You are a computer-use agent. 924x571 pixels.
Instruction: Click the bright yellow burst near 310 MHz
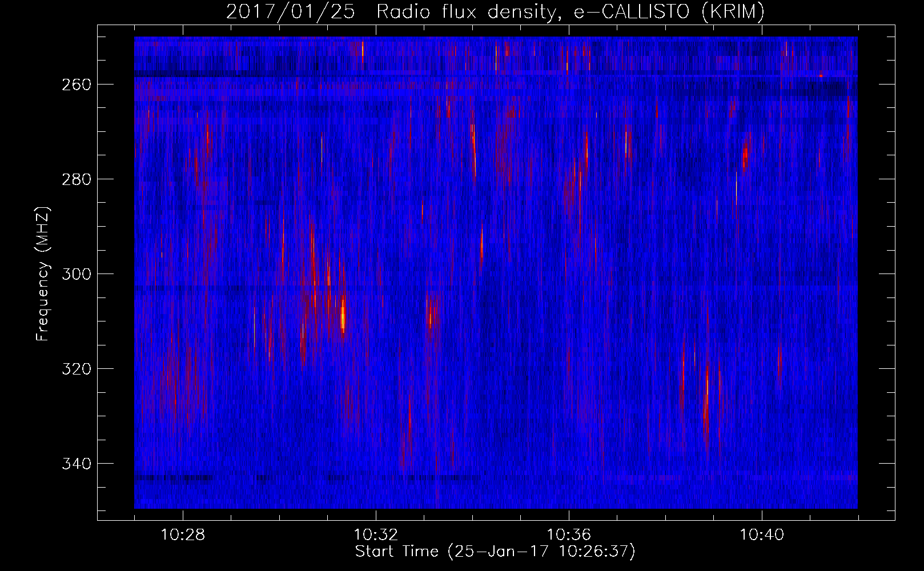point(343,317)
